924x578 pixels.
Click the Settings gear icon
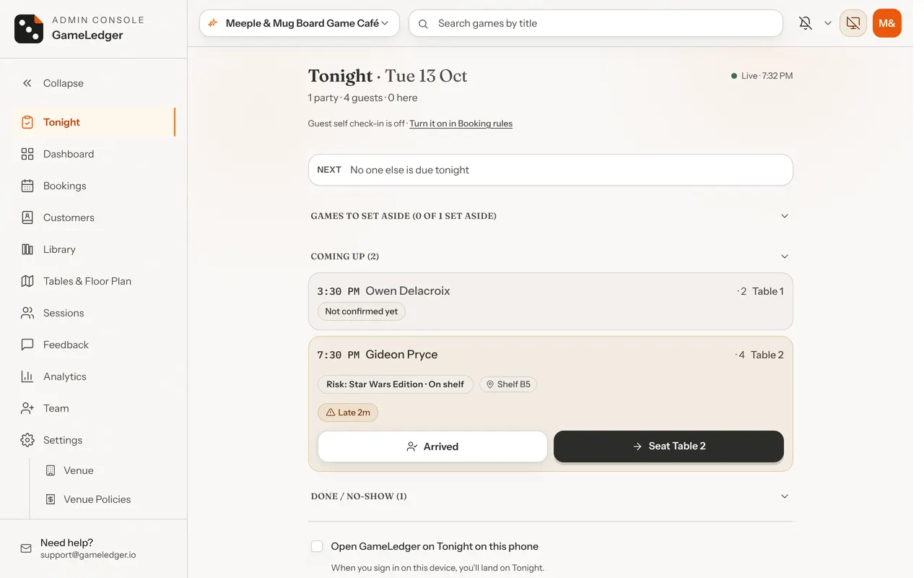pos(27,440)
